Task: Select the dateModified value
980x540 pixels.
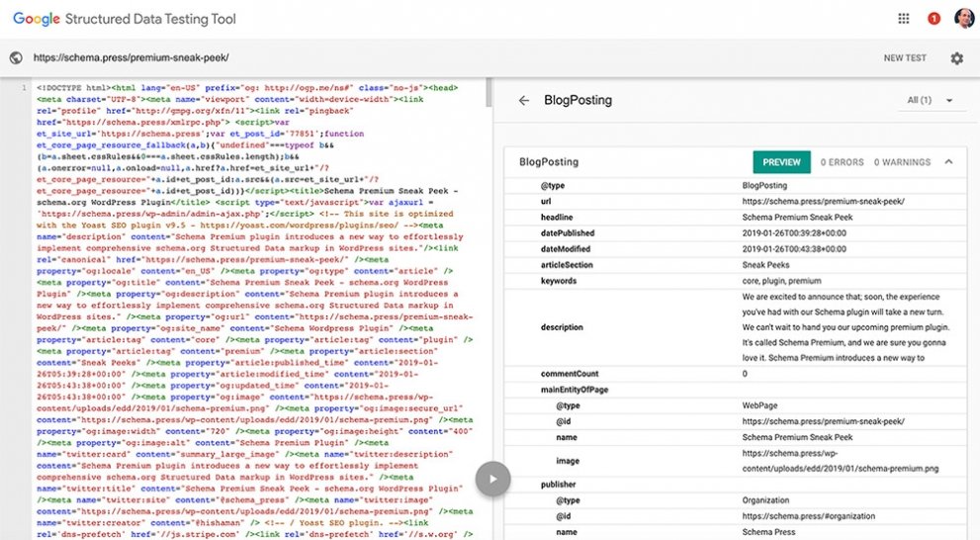Action: (794, 249)
